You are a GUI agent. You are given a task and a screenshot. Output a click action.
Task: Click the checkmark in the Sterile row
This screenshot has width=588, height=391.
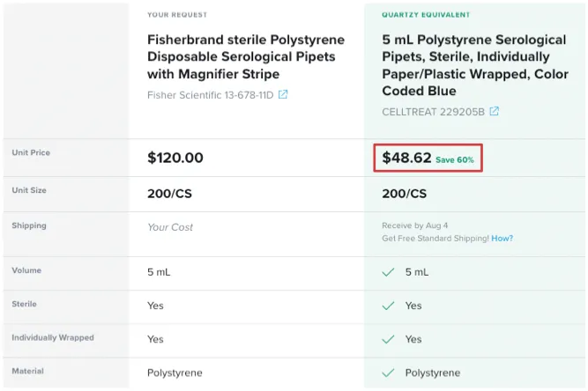388,306
